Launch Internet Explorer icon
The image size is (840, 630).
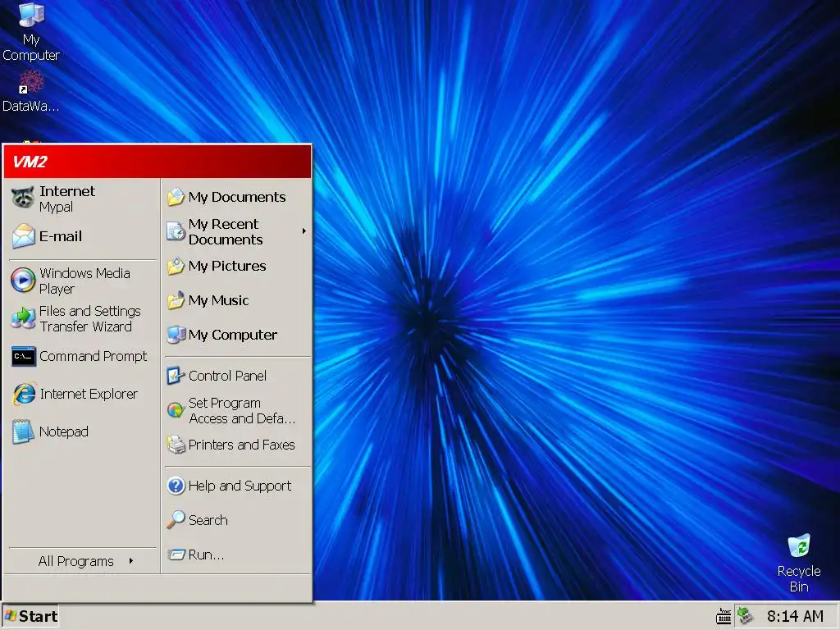pyautogui.click(x=23, y=394)
